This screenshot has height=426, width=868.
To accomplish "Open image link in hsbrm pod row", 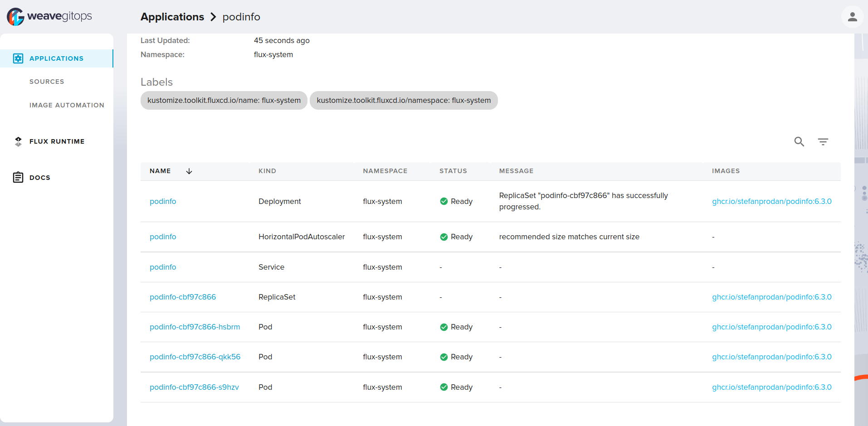I will tap(772, 327).
